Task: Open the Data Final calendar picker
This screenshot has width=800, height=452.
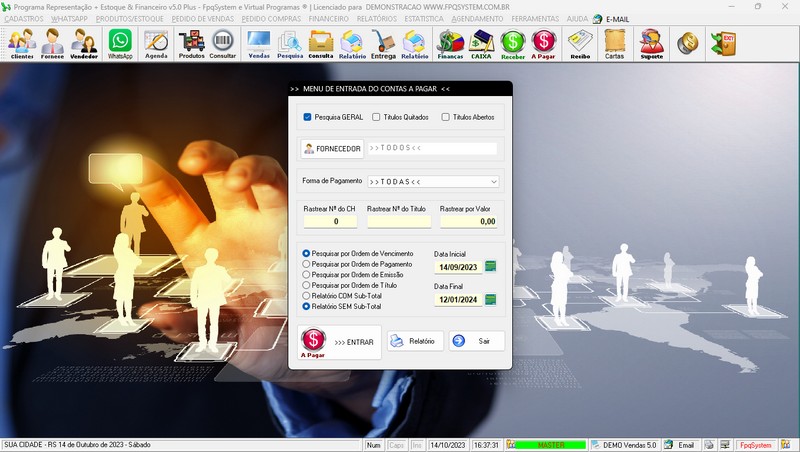Action: click(490, 299)
